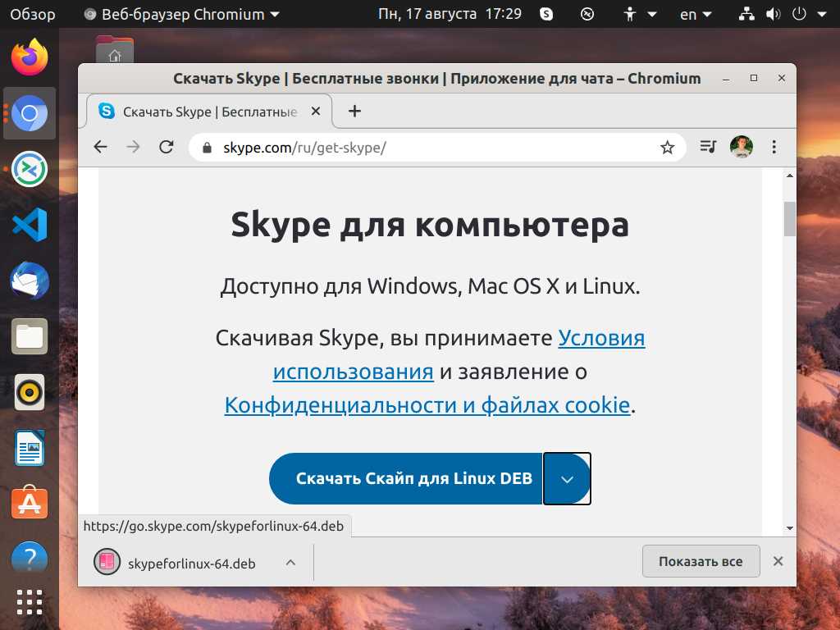Open the Веб-браузер Chromium app menu
The width and height of the screenshot is (840, 630).
(181, 14)
